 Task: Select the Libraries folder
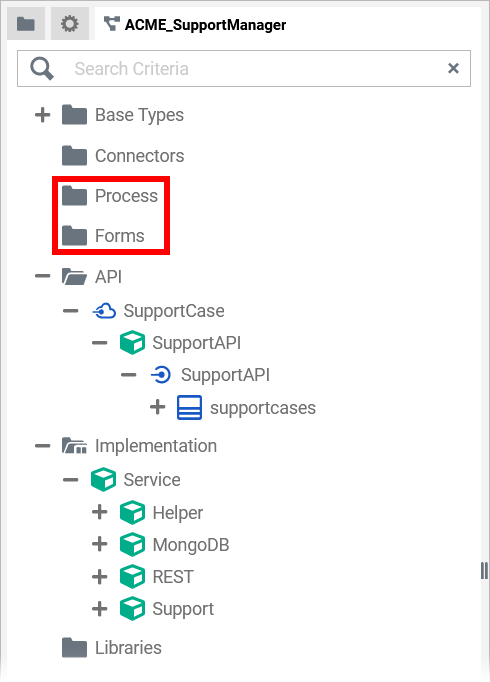click(112, 648)
